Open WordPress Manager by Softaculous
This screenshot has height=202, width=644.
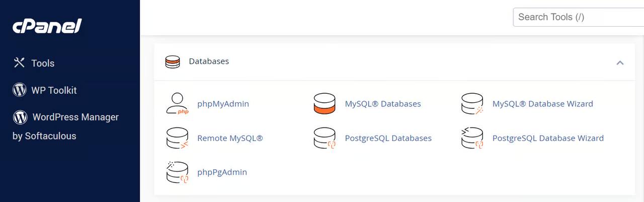[x=75, y=117]
